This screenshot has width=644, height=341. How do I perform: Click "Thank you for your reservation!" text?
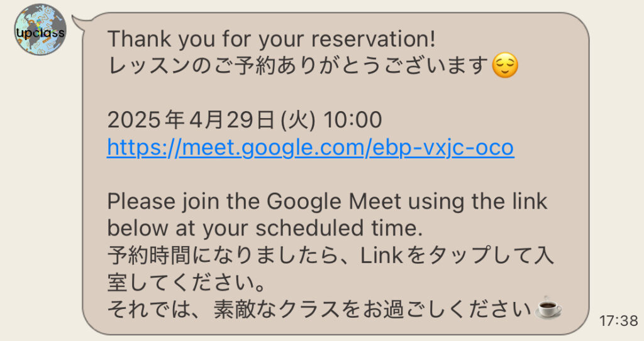[x=271, y=39]
